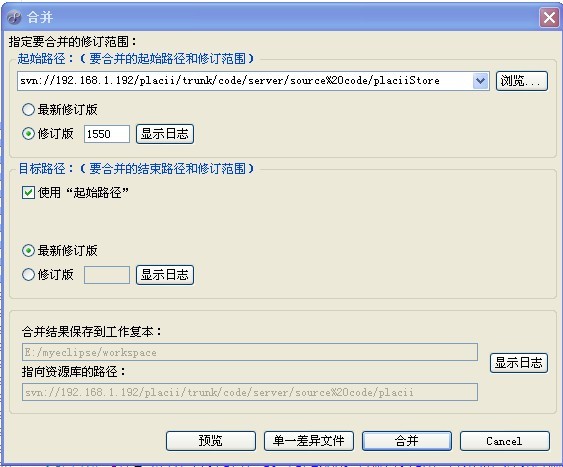Click the merge dialog title bar icon

coord(15,17)
